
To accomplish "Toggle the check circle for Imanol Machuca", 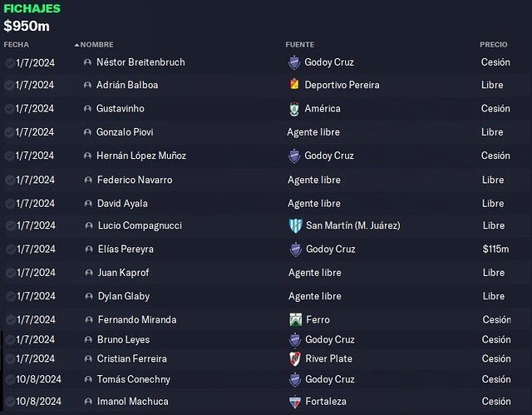I will tap(10, 402).
